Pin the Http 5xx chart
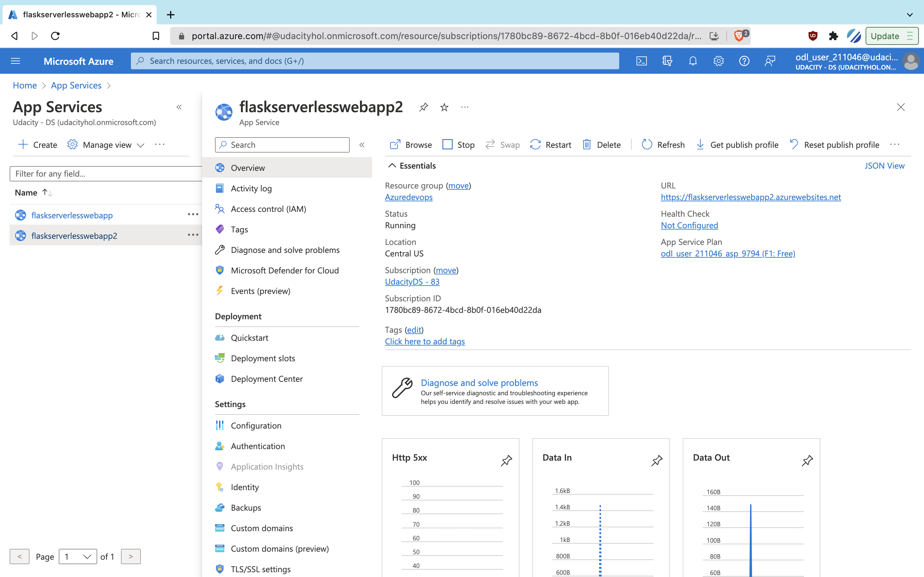 tap(506, 460)
